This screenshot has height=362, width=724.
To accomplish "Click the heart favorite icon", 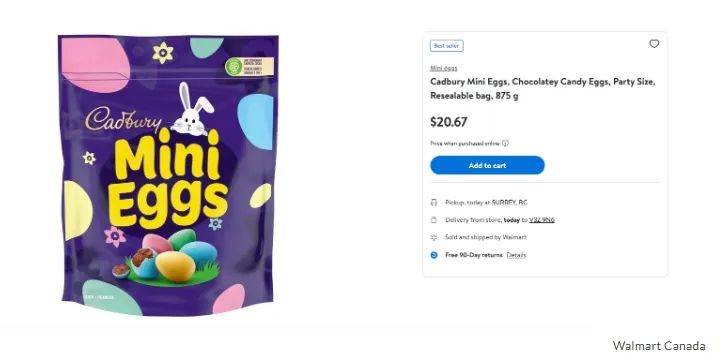I will pos(654,44).
